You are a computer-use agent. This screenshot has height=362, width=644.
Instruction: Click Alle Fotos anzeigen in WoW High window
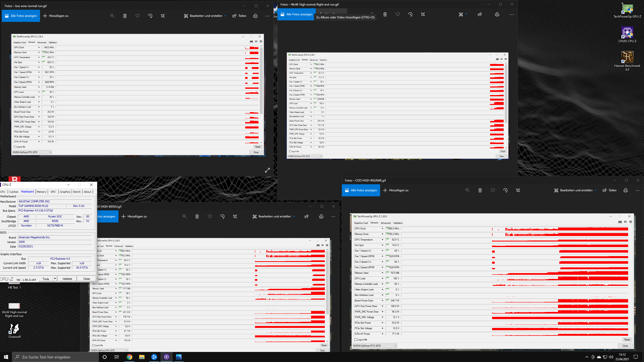(297, 14)
